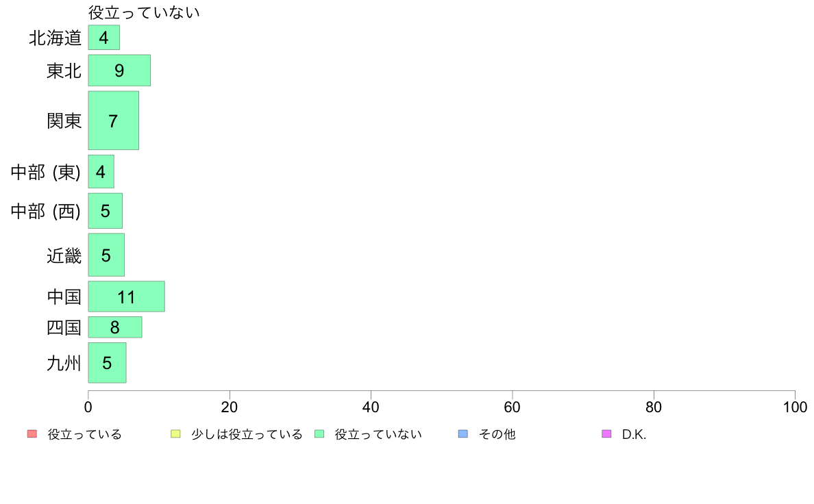Image resolution: width=814 pixels, height=504 pixels.
Task: Click the D.K. legend label text
Action: coord(634,434)
